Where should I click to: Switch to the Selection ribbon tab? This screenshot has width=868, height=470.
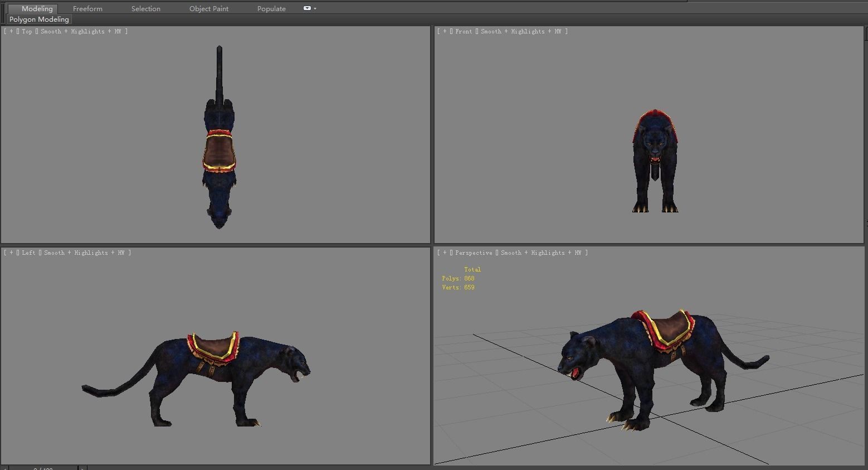[x=145, y=8]
